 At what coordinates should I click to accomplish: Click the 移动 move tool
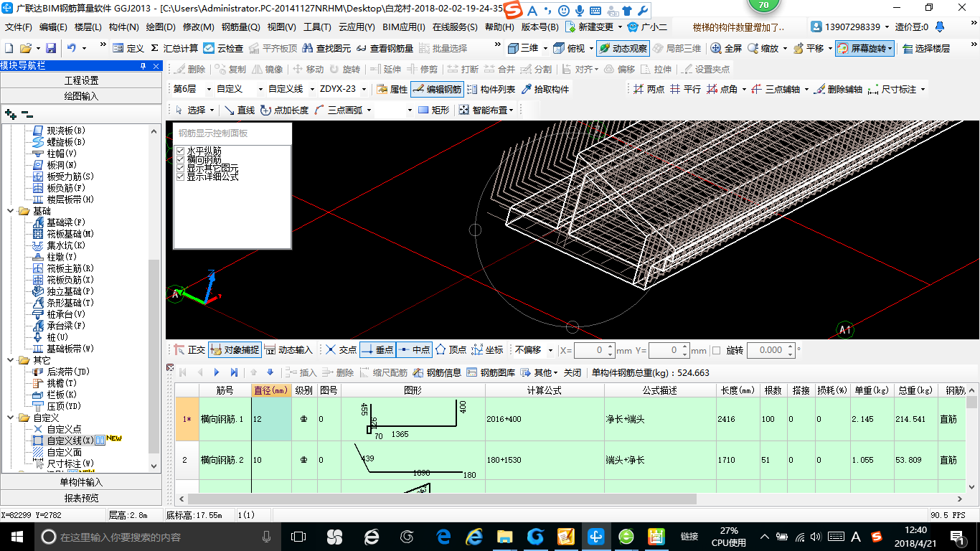(x=308, y=69)
